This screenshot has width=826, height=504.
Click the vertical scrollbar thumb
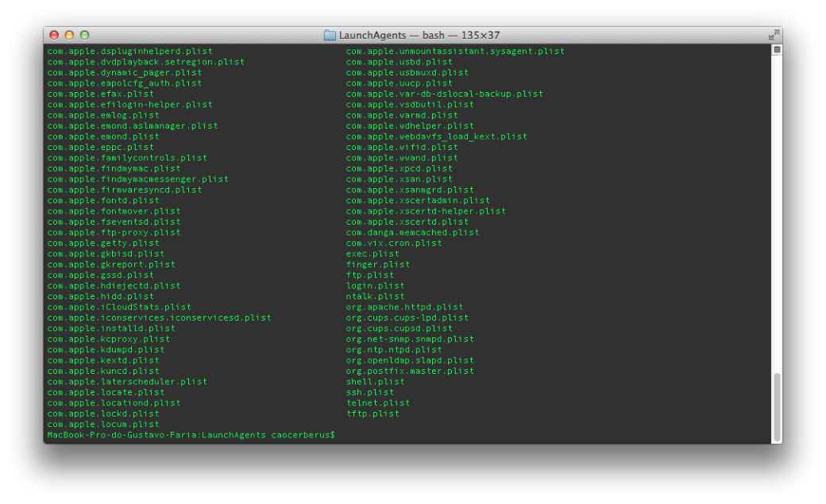777,406
